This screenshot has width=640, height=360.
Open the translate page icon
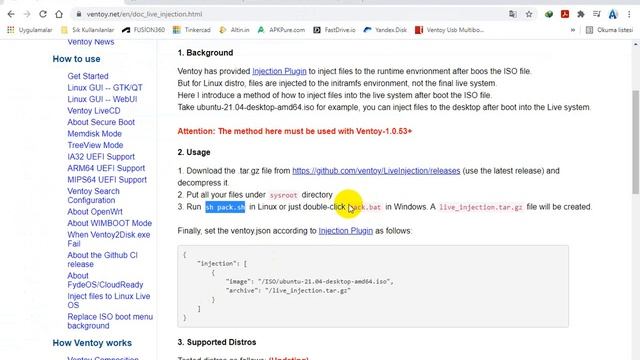513,14
